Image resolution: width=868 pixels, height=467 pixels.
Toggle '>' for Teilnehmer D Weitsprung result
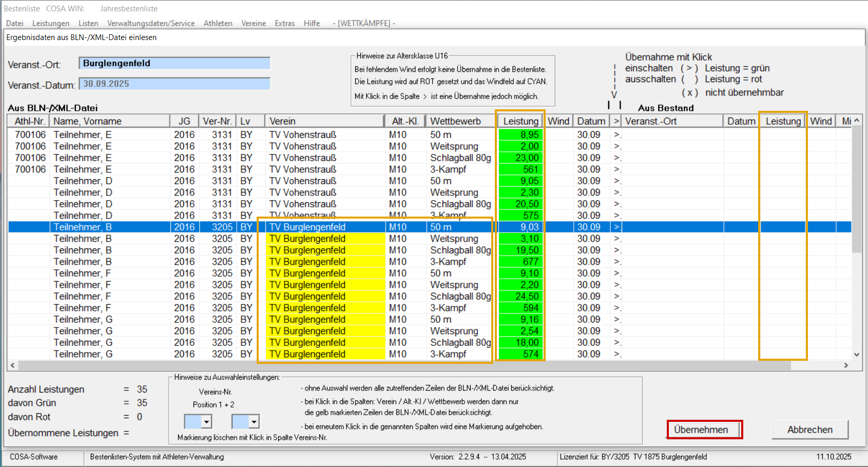616,192
